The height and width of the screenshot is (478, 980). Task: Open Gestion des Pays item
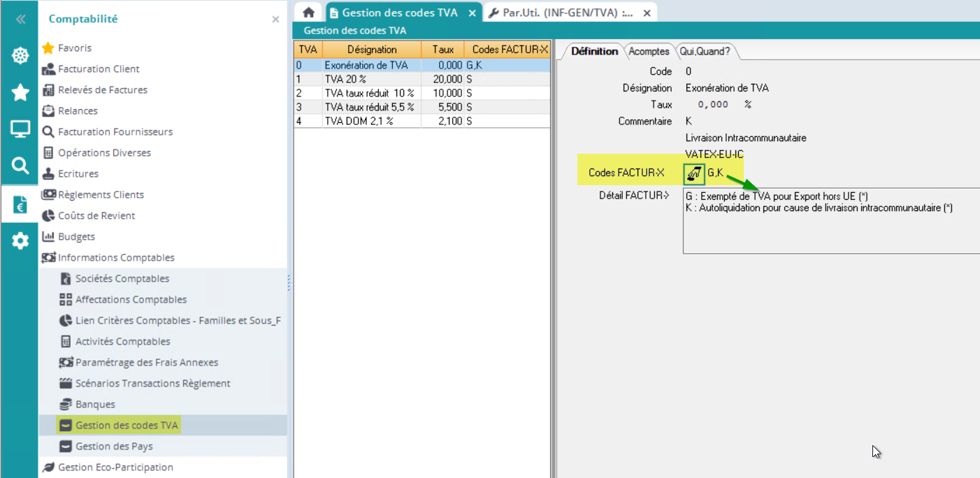point(114,446)
